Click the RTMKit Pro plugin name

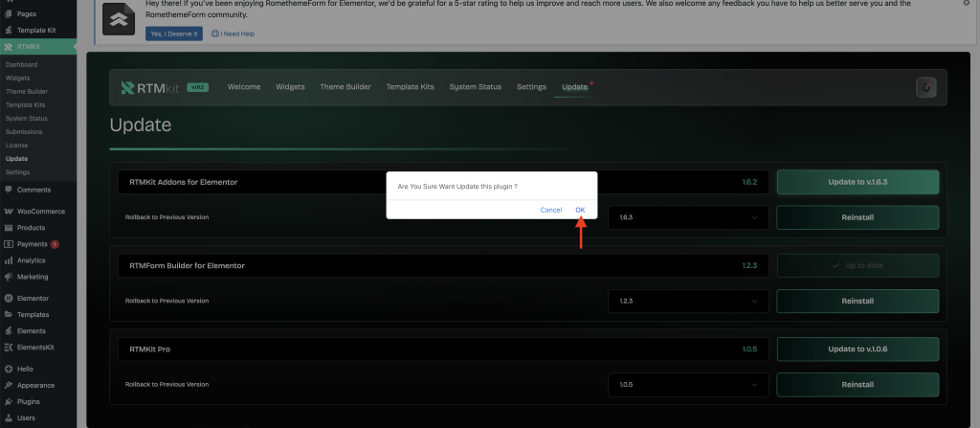tap(149, 349)
